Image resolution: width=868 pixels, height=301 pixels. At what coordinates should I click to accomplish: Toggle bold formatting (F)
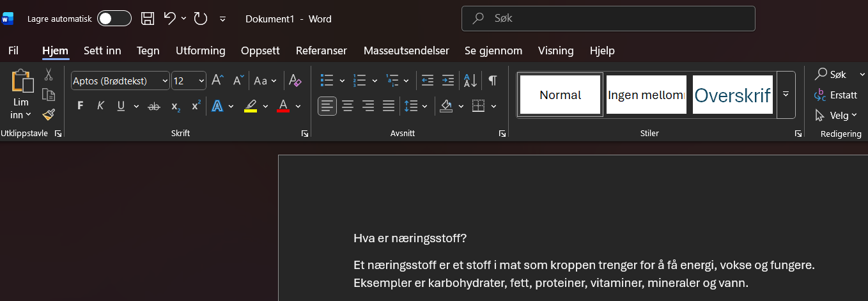(80, 106)
